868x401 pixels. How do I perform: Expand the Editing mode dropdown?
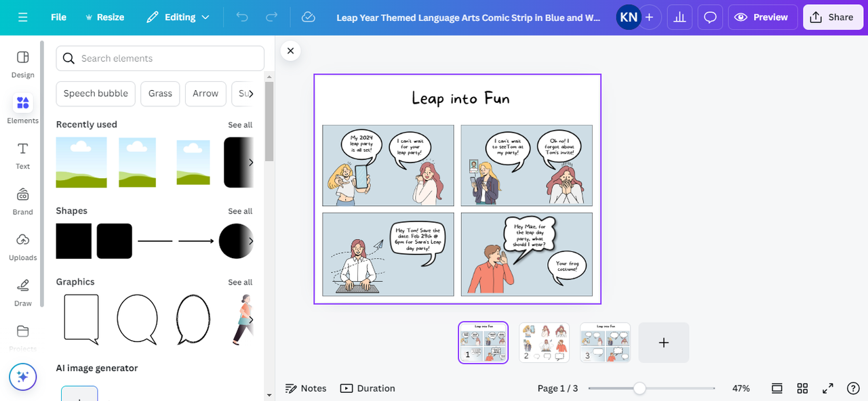point(178,17)
